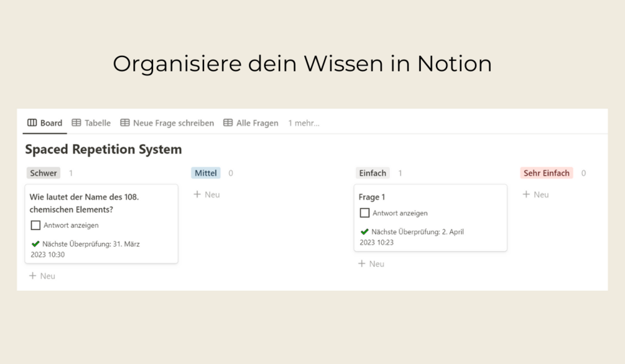Tick Antwort anzeigen on the chemical element card
The height and width of the screenshot is (364, 625).
click(x=35, y=225)
